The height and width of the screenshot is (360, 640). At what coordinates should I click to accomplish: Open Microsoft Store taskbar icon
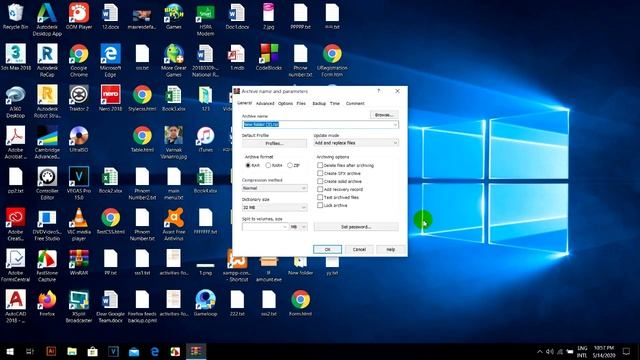point(93,351)
